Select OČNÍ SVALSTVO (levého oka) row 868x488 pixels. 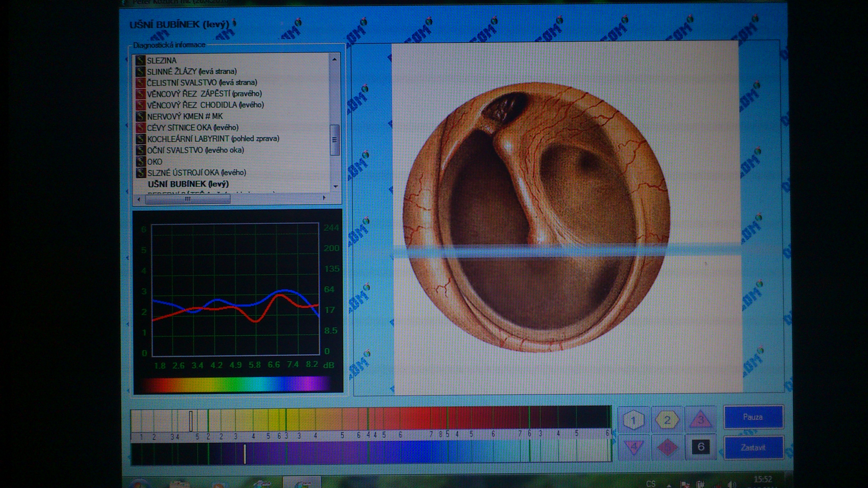[195, 150]
